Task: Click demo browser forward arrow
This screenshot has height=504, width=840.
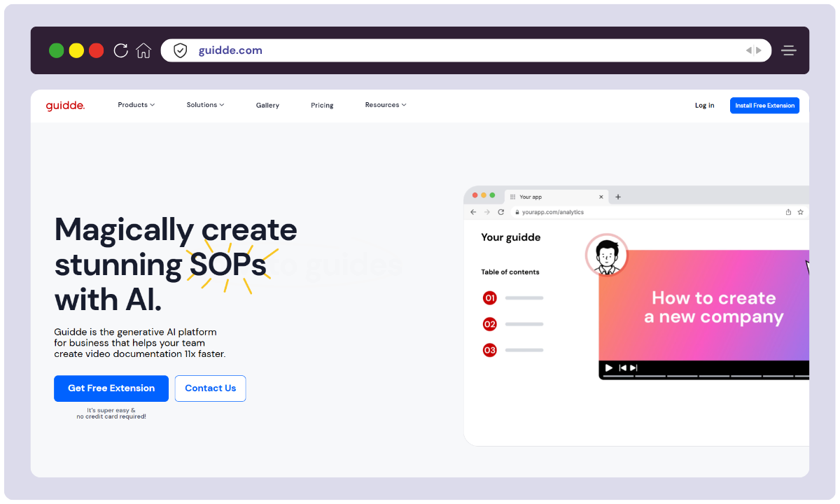Action: click(487, 212)
